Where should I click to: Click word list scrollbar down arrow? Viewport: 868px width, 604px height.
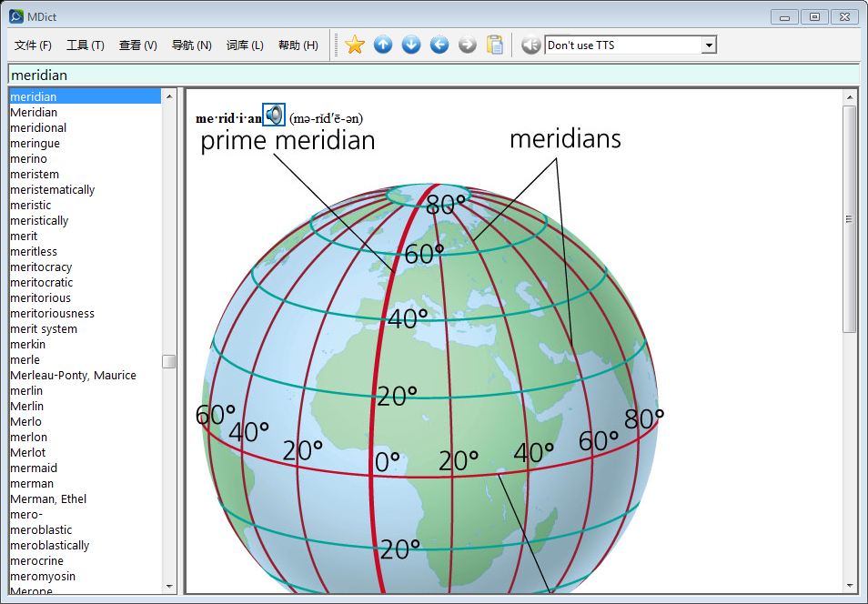point(169,586)
